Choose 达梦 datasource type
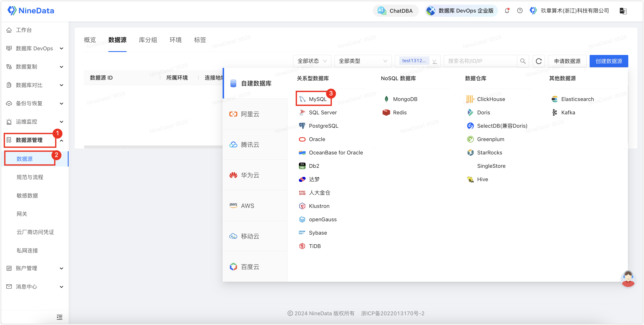The width and height of the screenshot is (644, 325). click(309, 179)
